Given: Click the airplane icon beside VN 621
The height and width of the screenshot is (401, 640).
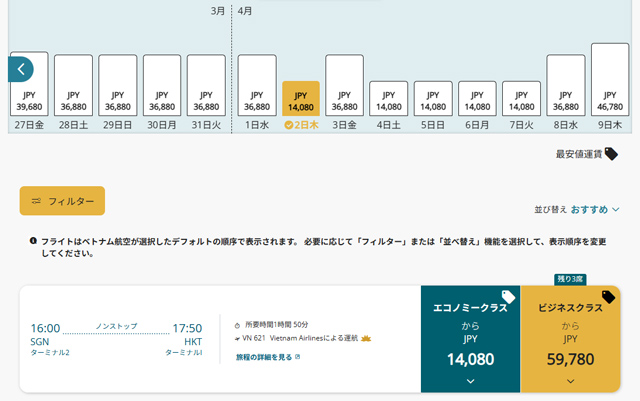Looking at the screenshot, I should (238, 340).
